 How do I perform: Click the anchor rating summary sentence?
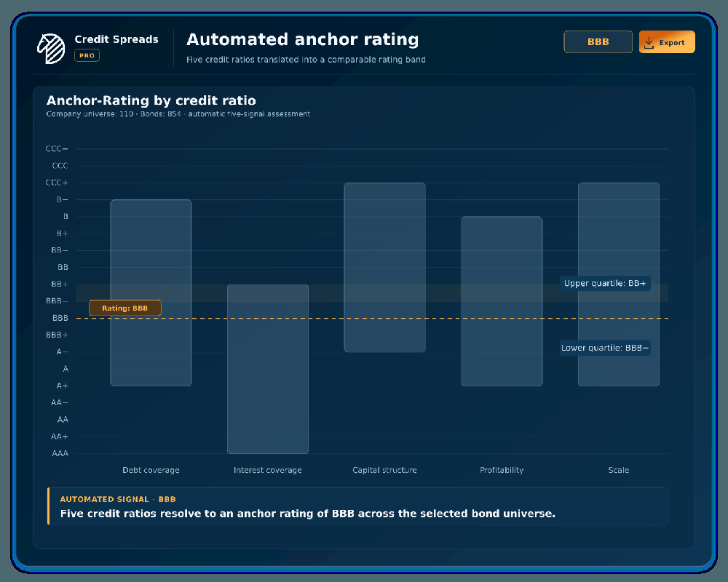pyautogui.click(x=308, y=514)
